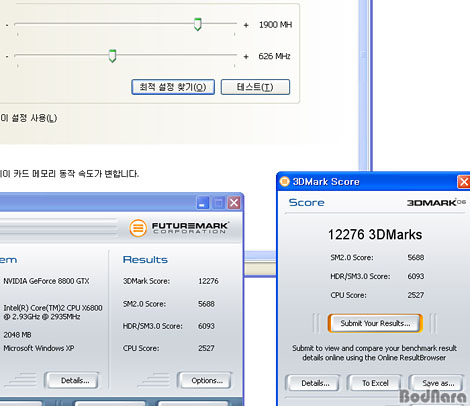Click the Microsoft Windows XP text

coord(39,348)
